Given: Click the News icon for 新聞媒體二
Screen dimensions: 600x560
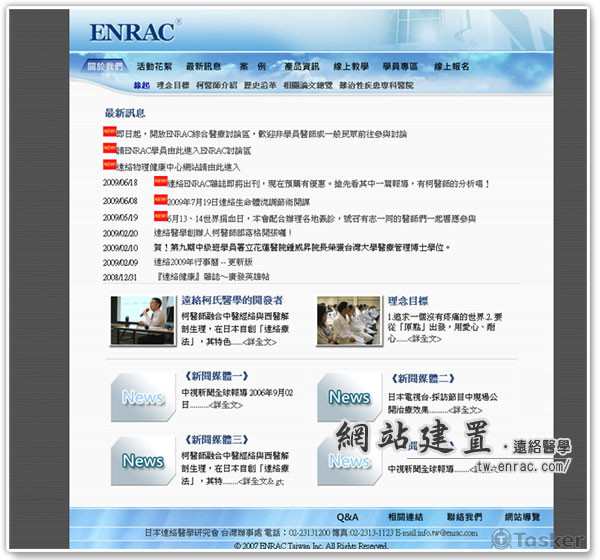Looking at the screenshot, I should point(349,397).
